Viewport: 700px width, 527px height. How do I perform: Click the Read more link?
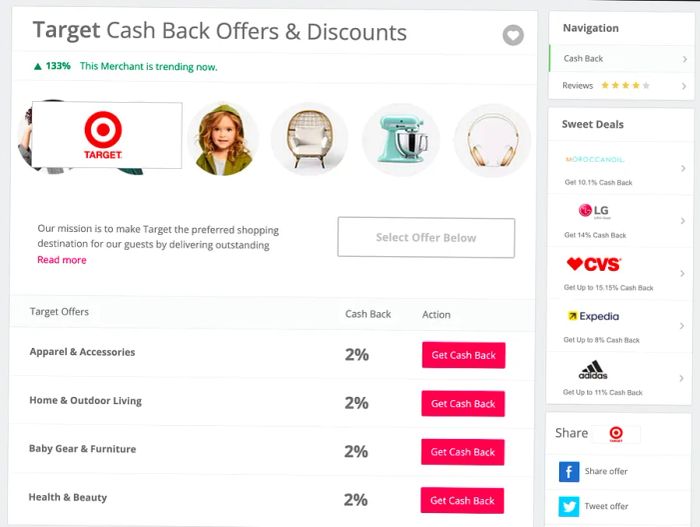pyautogui.click(x=62, y=260)
